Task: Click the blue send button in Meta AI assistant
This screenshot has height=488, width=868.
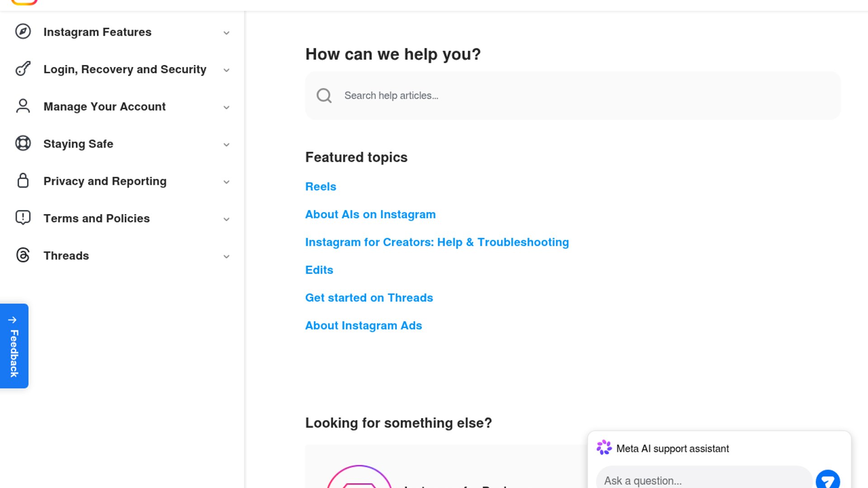Action: coord(828,480)
